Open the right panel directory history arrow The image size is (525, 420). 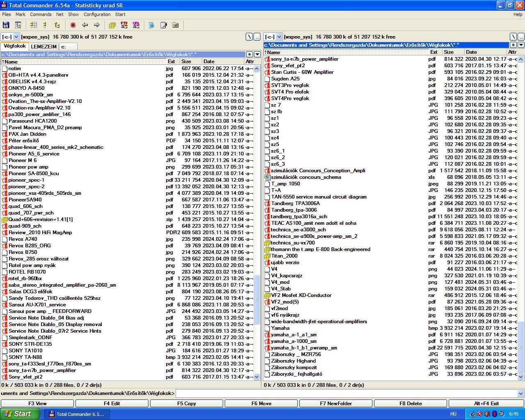click(x=521, y=45)
